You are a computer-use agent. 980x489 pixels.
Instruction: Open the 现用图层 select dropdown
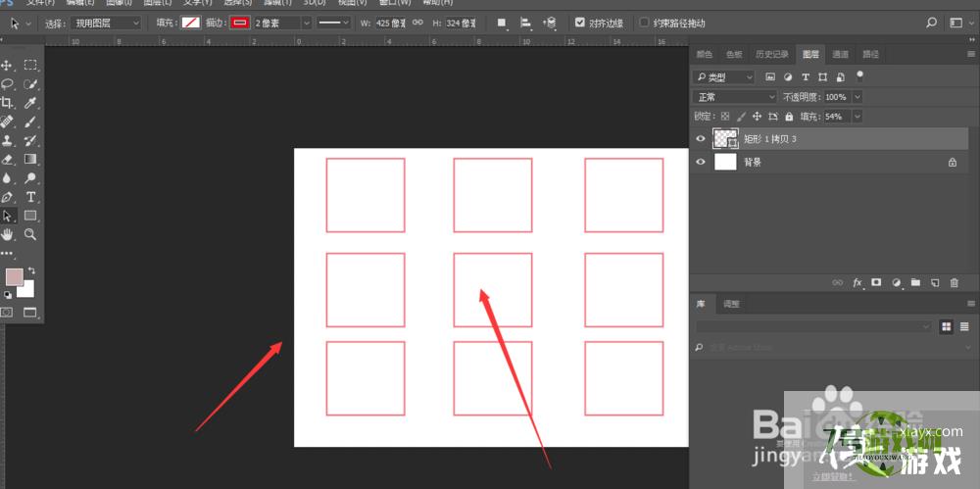105,24
